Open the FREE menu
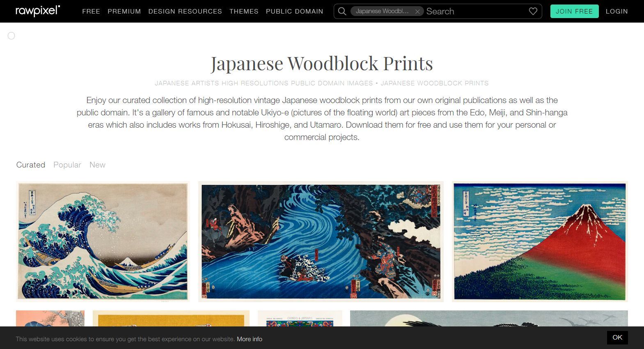 (91, 11)
